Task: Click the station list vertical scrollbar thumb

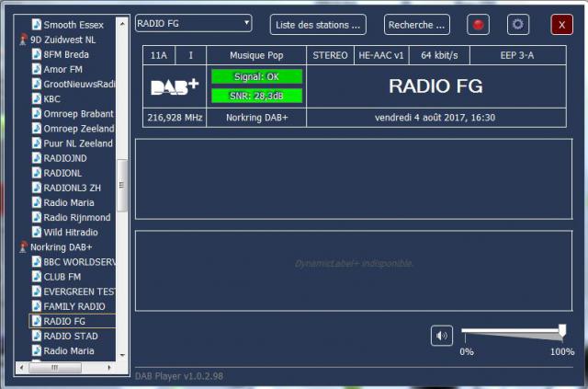Action: click(122, 186)
